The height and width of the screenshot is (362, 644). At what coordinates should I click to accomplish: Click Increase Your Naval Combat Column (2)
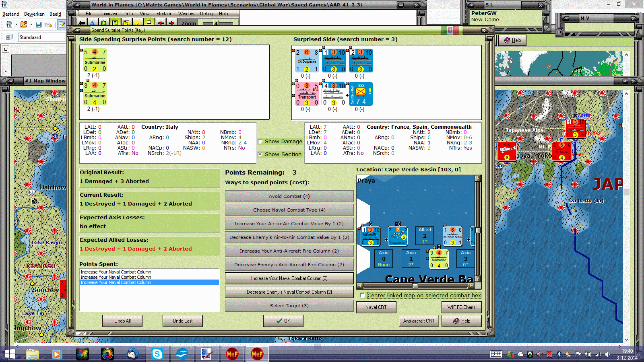[x=289, y=278]
